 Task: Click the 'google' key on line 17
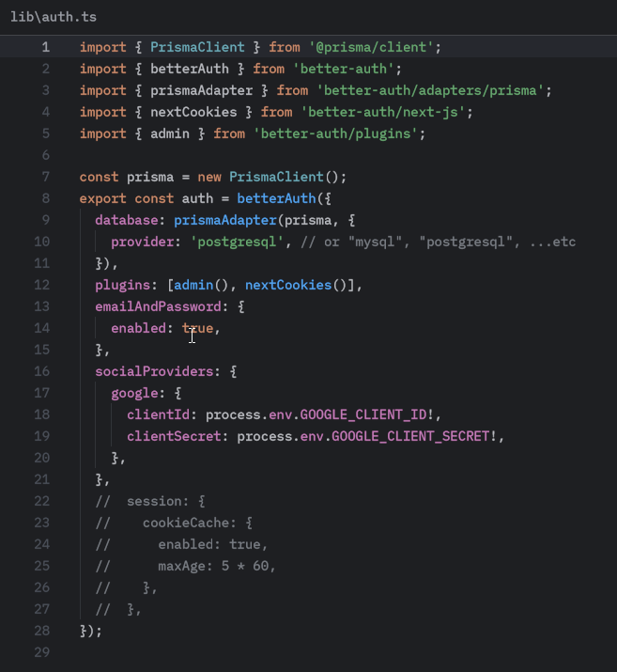click(x=134, y=393)
